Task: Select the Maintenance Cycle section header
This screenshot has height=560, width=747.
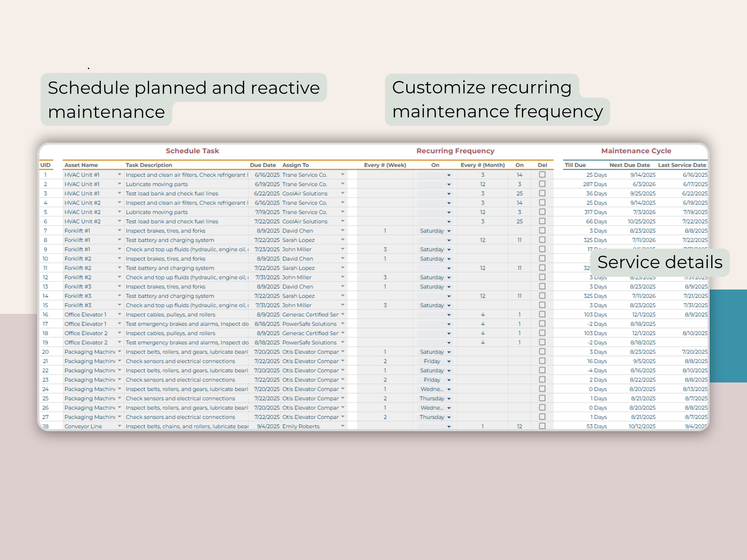Action: pyautogui.click(x=636, y=150)
